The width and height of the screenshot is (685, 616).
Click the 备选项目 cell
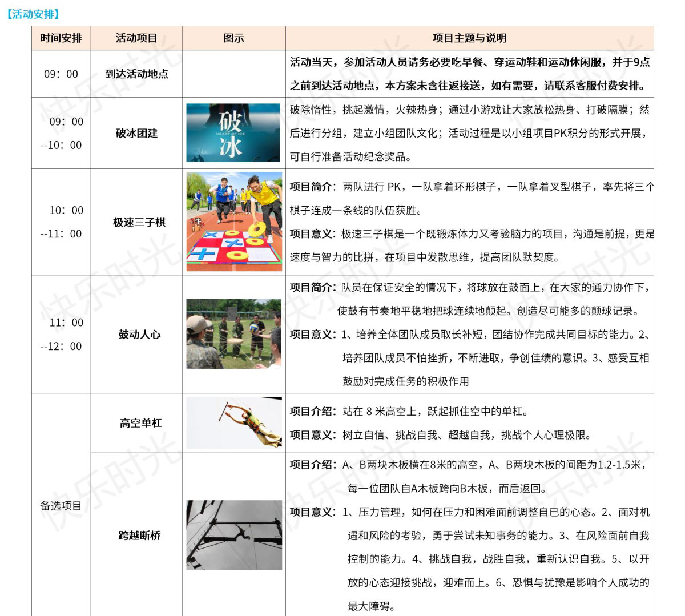click(61, 505)
